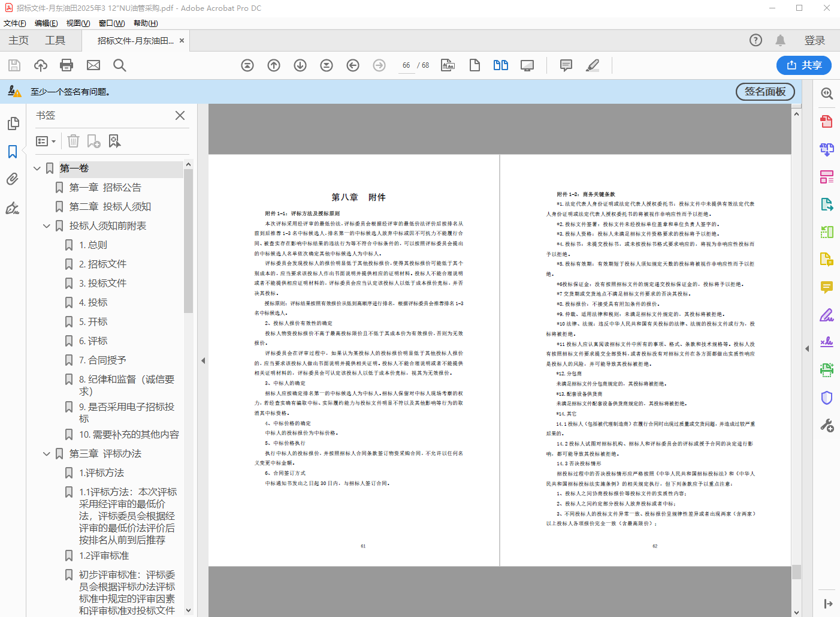Toggle two-page view mode
The image size is (840, 617).
pyautogui.click(x=501, y=65)
